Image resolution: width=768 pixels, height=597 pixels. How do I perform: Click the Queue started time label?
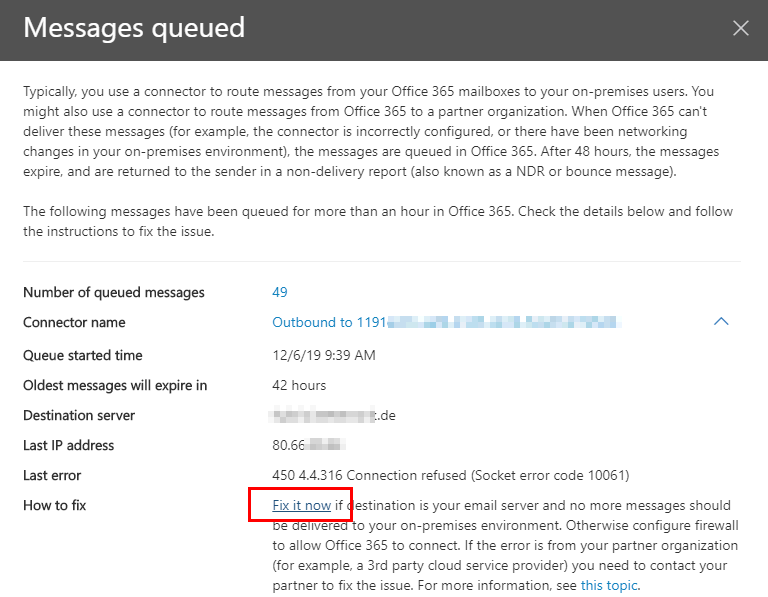tap(83, 355)
